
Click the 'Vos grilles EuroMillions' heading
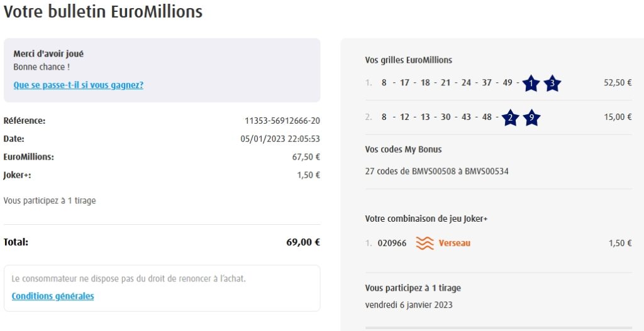(408, 60)
